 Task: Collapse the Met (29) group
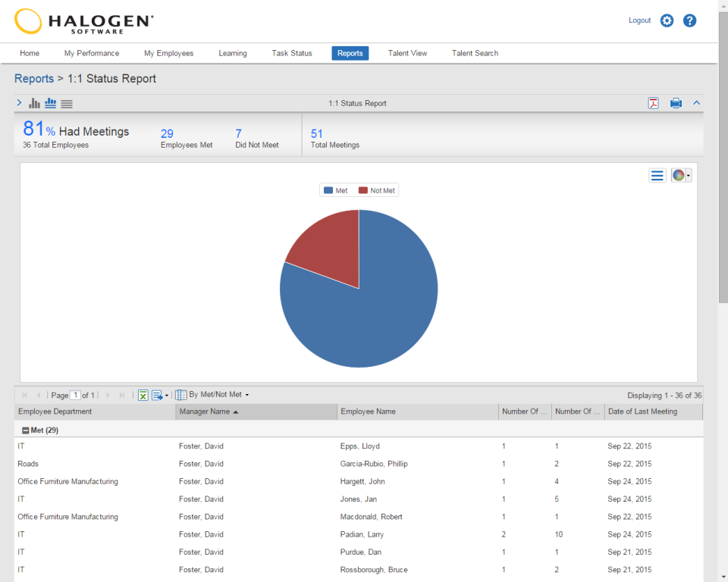26,430
